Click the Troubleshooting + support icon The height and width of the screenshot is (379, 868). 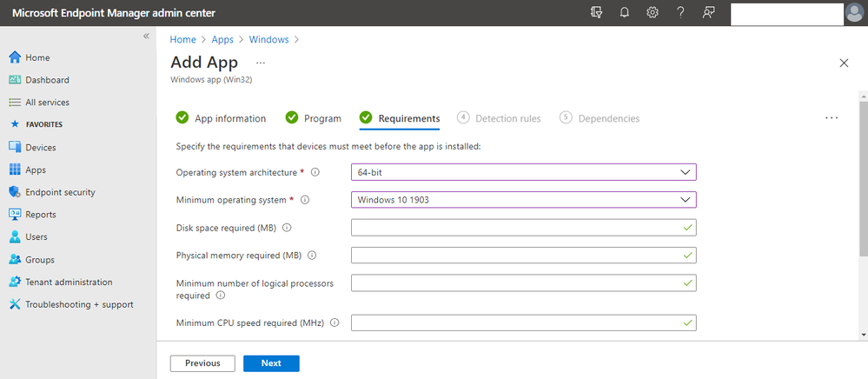tap(15, 304)
